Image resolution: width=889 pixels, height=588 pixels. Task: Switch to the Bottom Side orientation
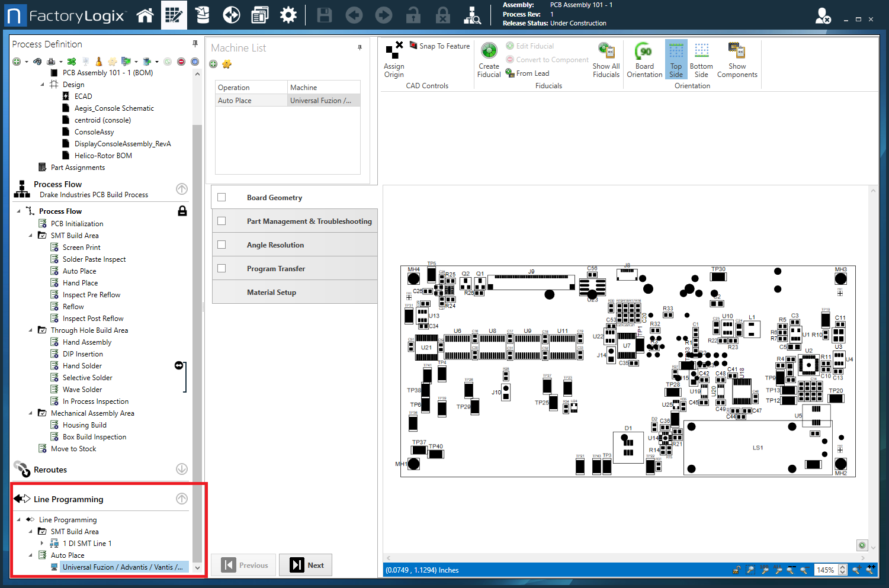point(701,59)
